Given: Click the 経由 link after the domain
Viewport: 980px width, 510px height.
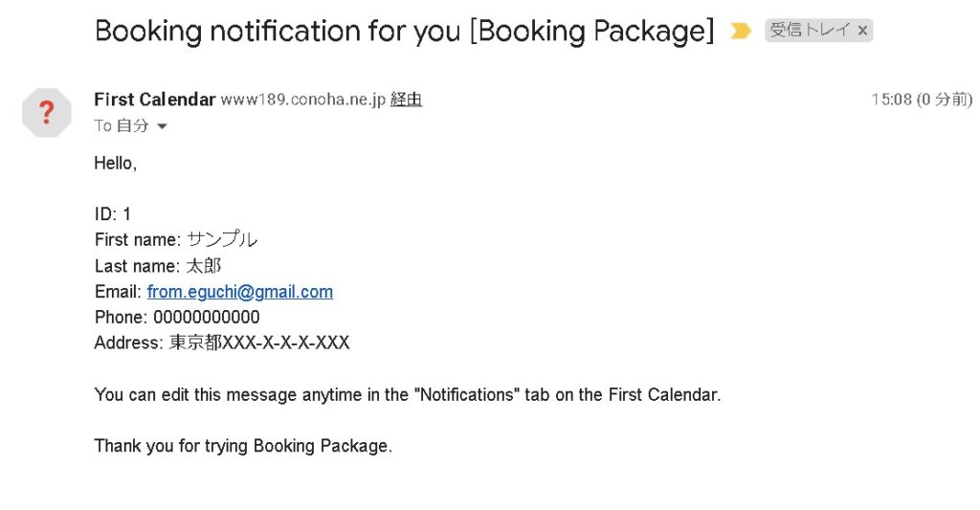Looking at the screenshot, I should point(407,100).
